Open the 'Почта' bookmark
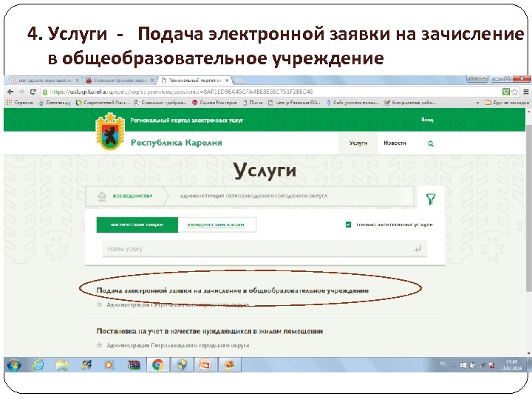The height and width of the screenshot is (399, 532). click(253, 102)
